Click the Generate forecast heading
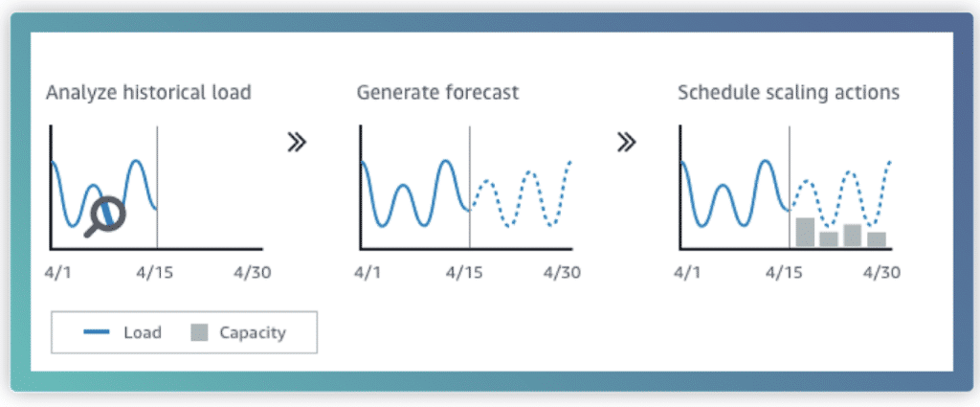The image size is (980, 407). click(437, 93)
